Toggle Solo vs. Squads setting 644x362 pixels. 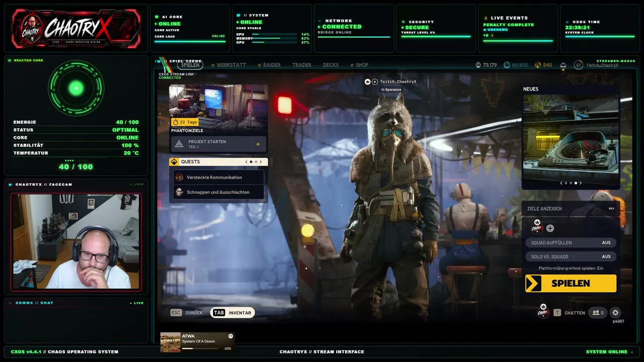571,256
